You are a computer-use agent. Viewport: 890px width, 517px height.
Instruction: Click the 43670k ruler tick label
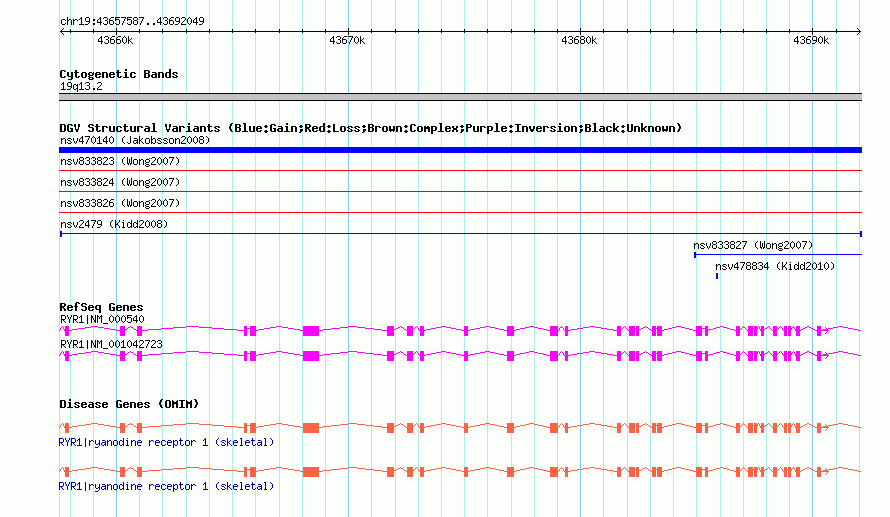(x=347, y=40)
